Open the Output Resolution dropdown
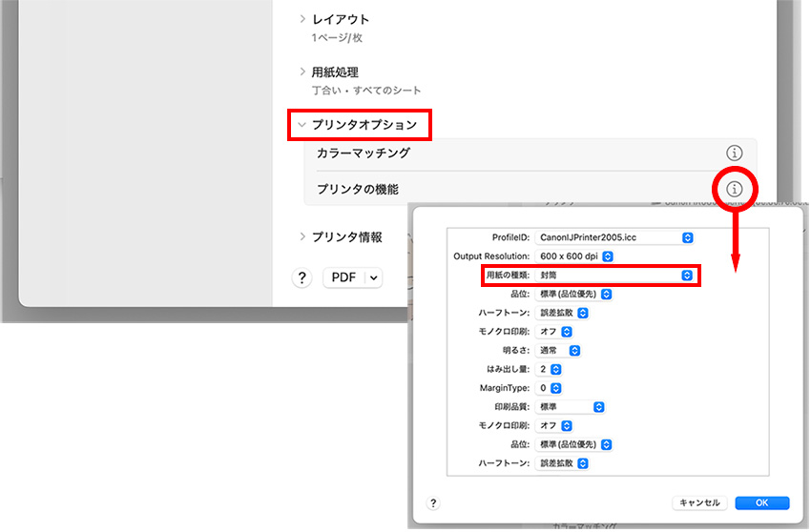The height and width of the screenshot is (532, 811). pos(574,256)
